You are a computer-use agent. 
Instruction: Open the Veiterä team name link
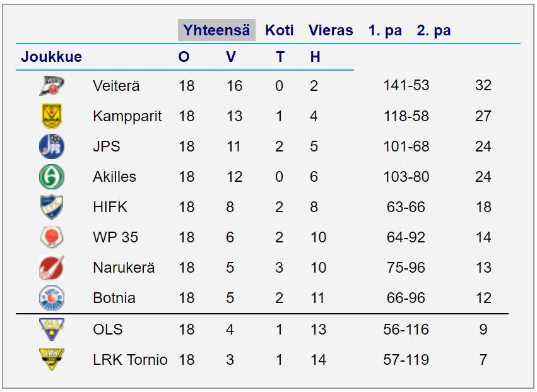[x=116, y=86]
